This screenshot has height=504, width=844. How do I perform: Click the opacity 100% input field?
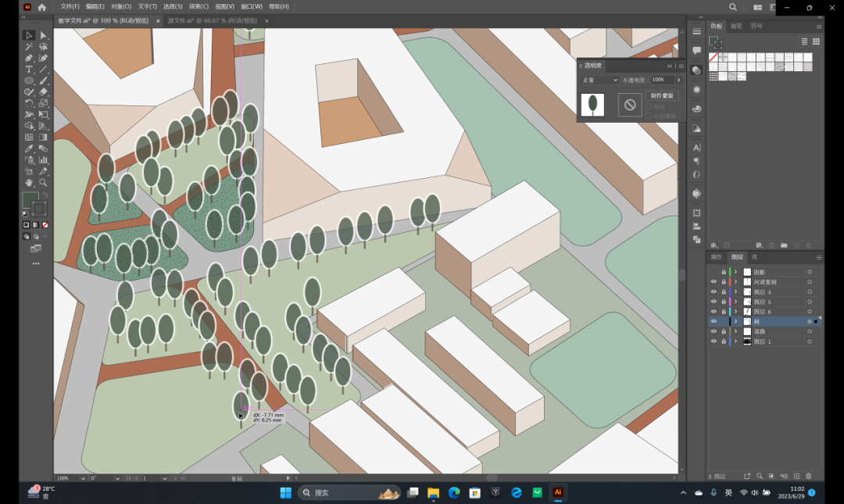[x=662, y=80]
